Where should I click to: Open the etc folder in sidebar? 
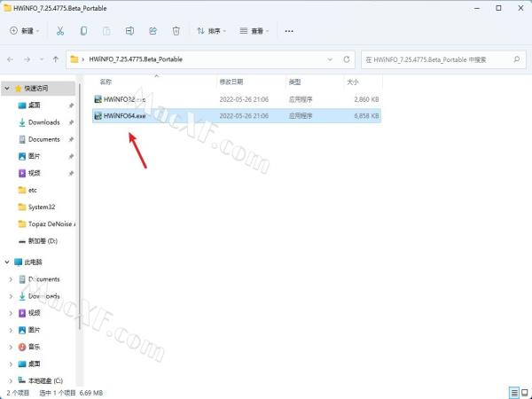pos(32,190)
